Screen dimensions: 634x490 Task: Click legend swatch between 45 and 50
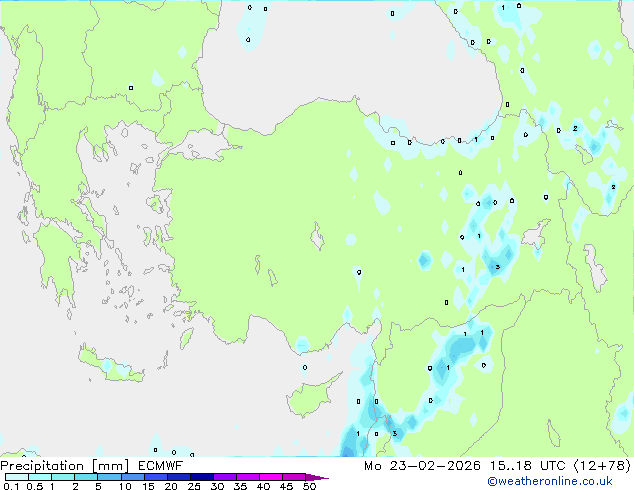point(294,477)
